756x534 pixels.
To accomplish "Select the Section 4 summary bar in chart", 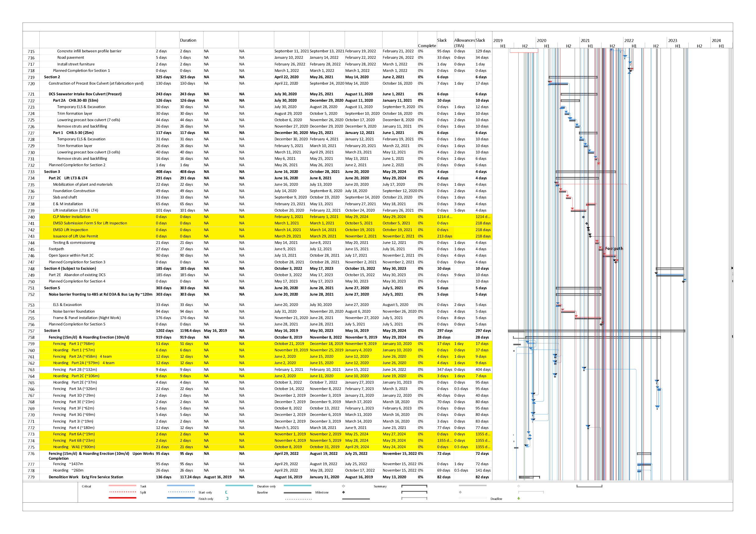I will pos(669,269).
